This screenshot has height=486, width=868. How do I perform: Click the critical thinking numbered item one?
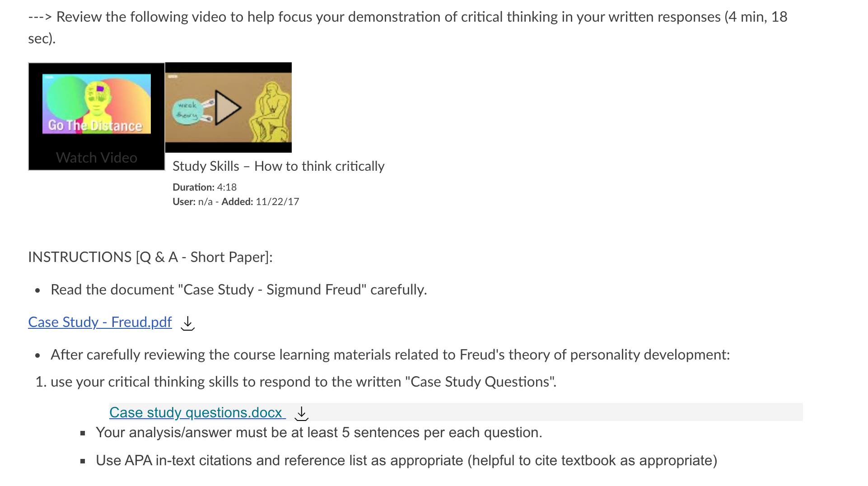pyautogui.click(x=303, y=382)
